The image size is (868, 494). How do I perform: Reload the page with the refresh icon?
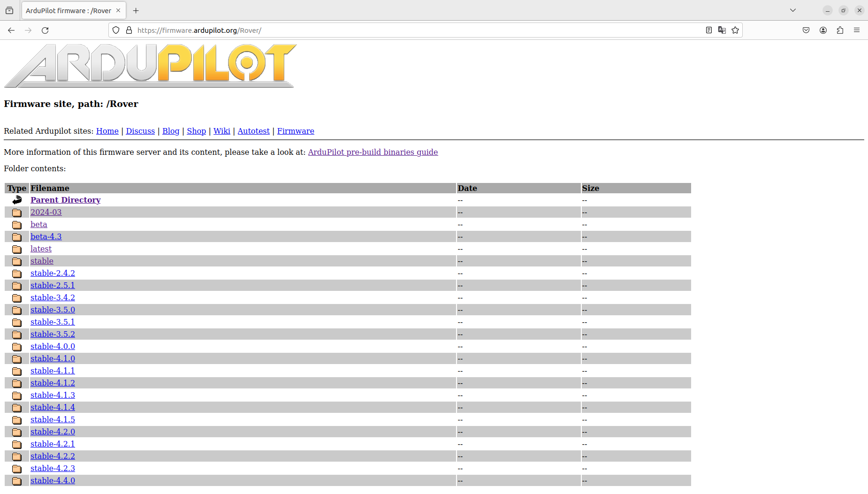(45, 30)
